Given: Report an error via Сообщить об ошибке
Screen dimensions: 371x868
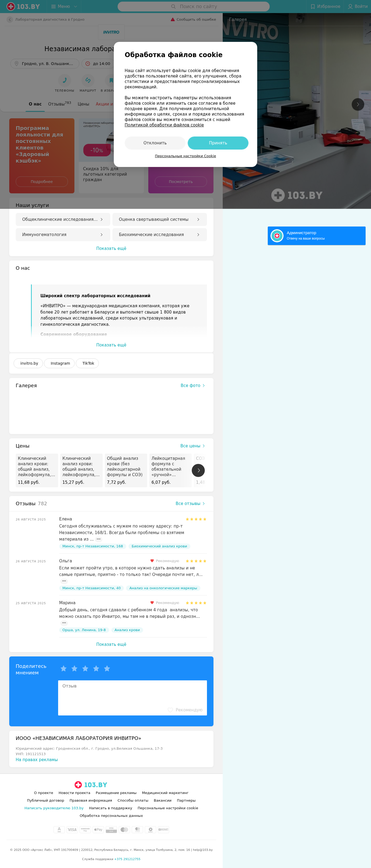Looking at the screenshot, I should 193,20.
